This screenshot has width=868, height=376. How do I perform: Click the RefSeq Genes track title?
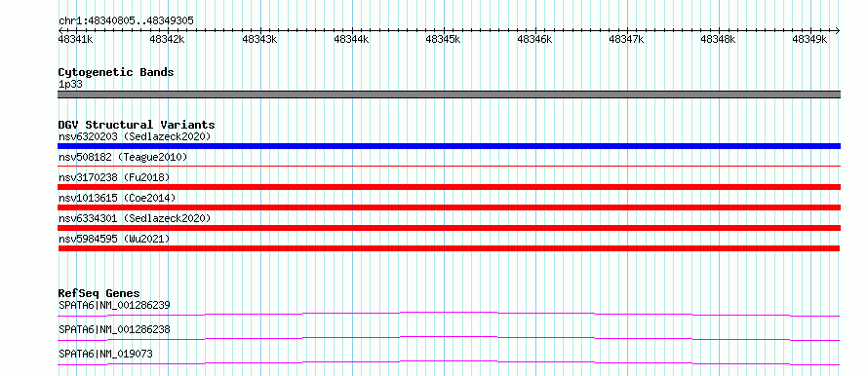[99, 293]
